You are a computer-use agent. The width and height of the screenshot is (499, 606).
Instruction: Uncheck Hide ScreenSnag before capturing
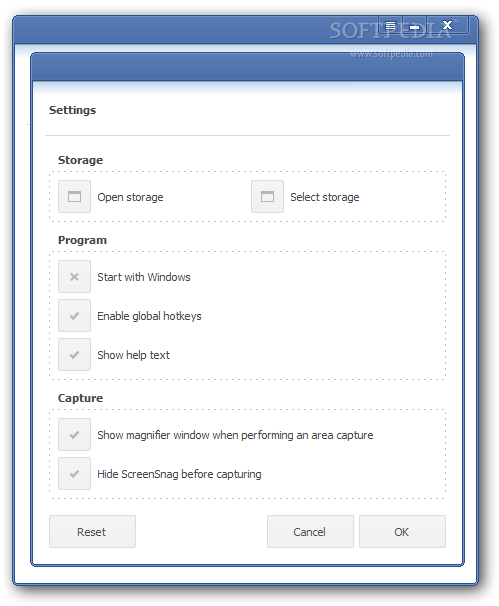click(74, 473)
